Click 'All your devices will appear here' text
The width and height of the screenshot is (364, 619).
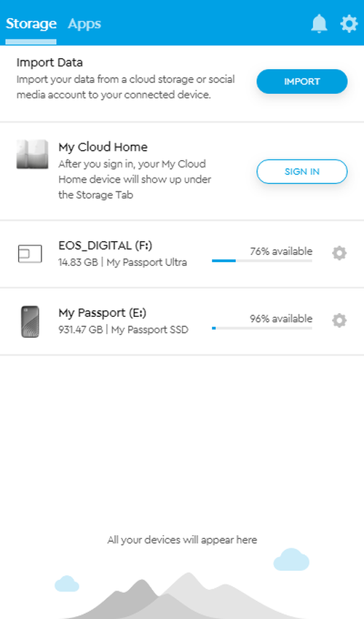point(182,540)
